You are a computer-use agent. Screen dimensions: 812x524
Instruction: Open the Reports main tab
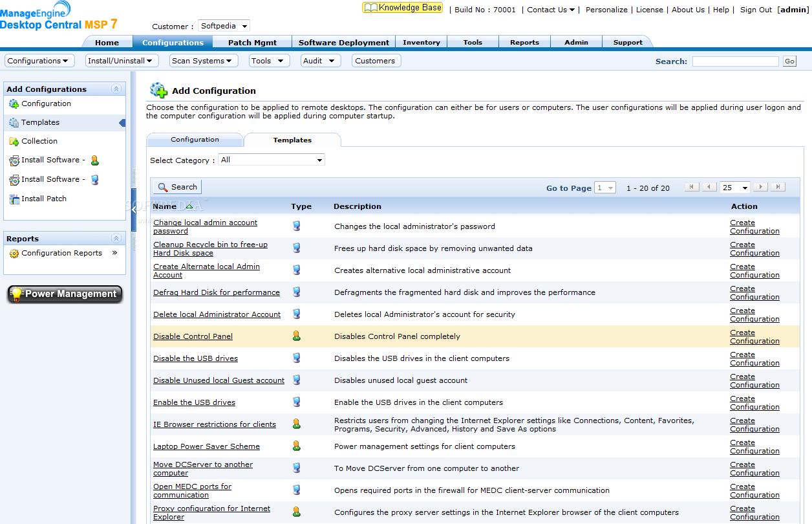click(524, 43)
